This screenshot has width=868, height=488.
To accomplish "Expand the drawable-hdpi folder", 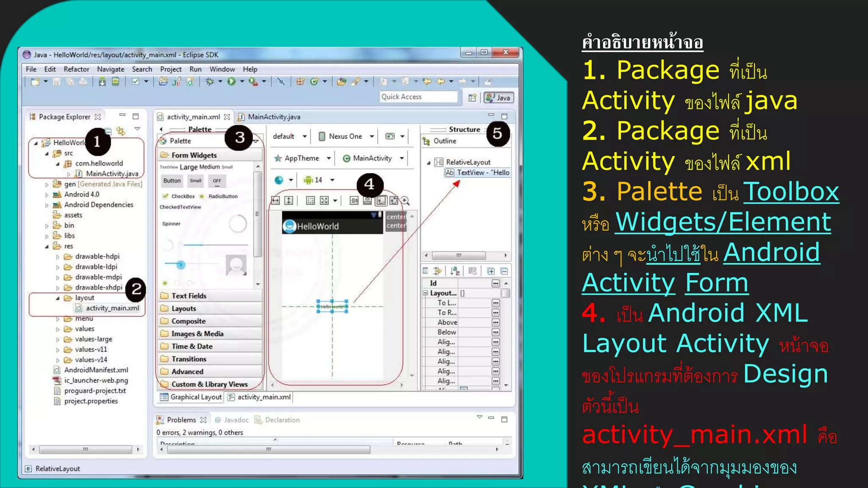I will point(58,257).
